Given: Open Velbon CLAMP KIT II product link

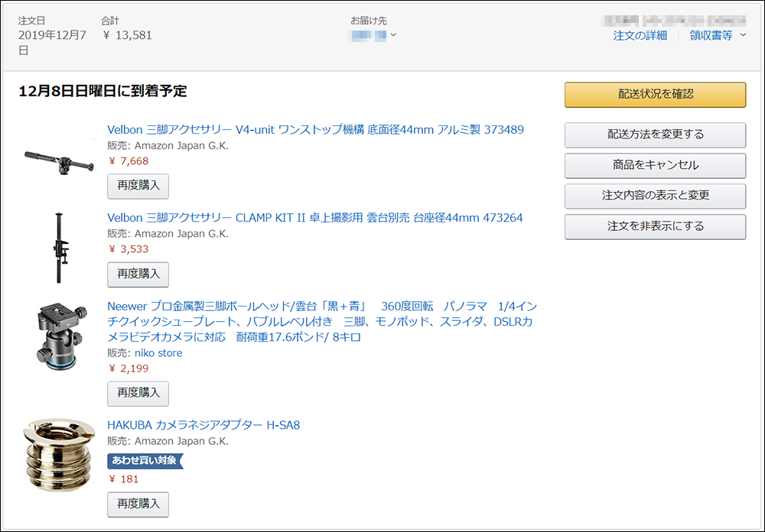Looking at the screenshot, I should pos(314,218).
